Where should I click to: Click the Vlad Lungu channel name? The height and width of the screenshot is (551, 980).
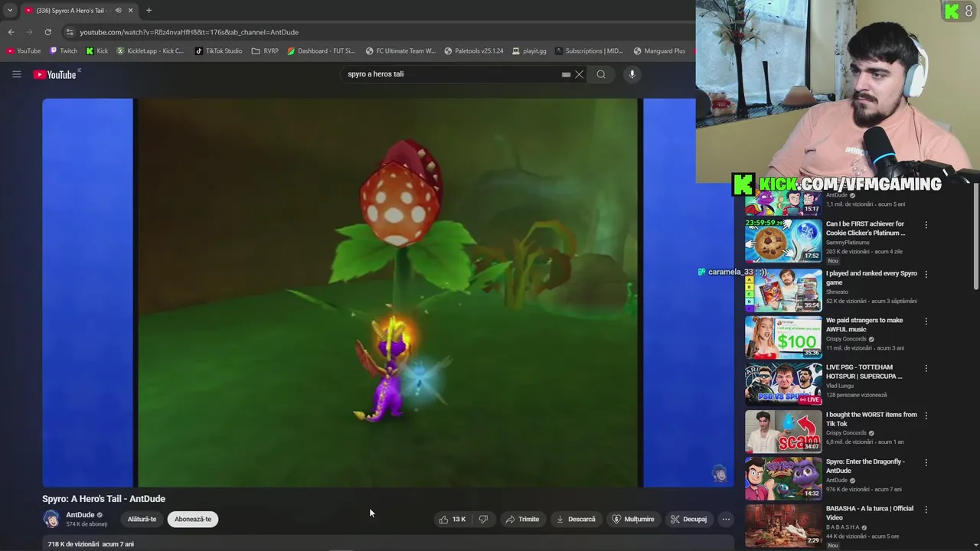tap(840, 386)
